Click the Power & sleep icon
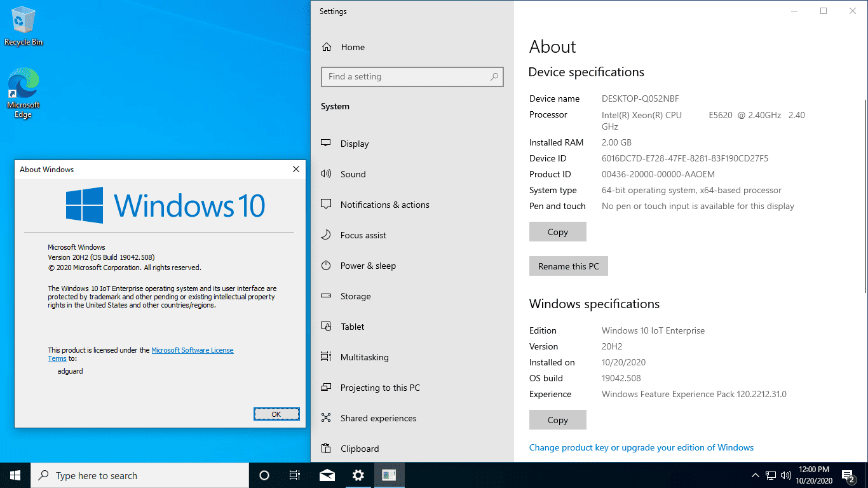Viewport: 868px width, 488px height. [326, 266]
